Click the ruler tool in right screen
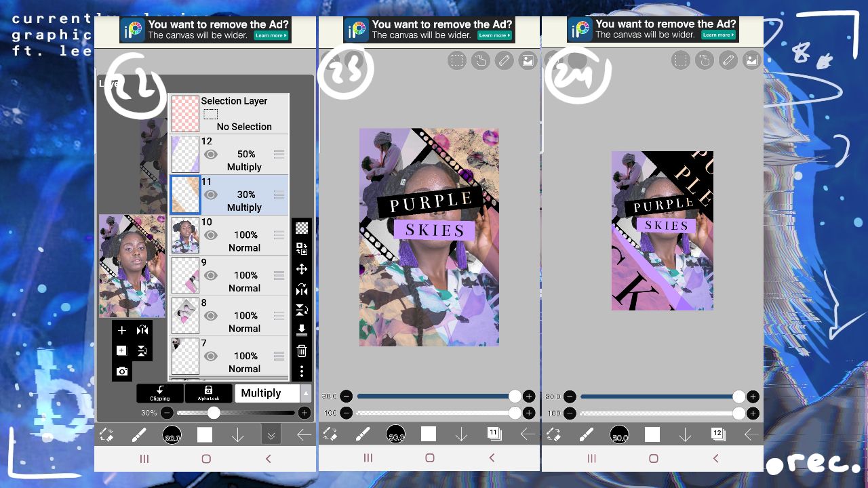Viewport: 868px width, 488px height. click(x=728, y=61)
